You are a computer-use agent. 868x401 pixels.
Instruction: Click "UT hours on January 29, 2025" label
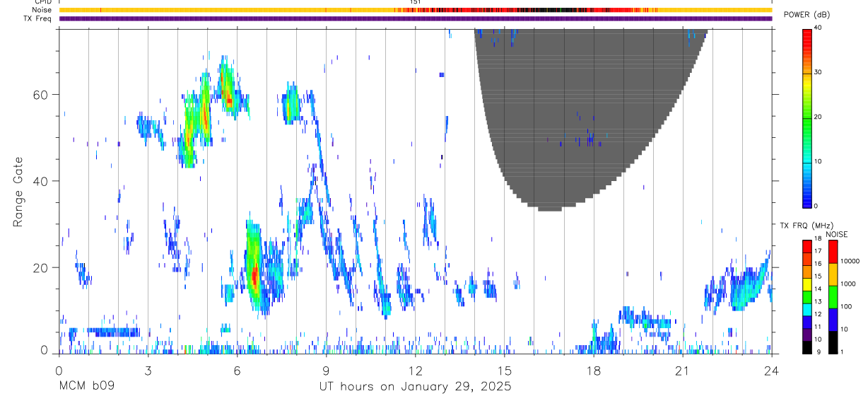[x=415, y=387]
